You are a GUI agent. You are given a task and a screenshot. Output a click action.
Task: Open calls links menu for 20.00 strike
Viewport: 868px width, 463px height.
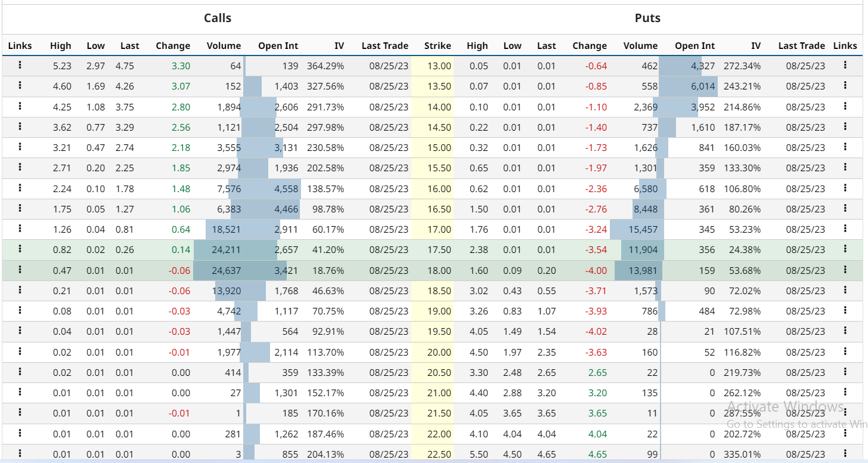20,351
